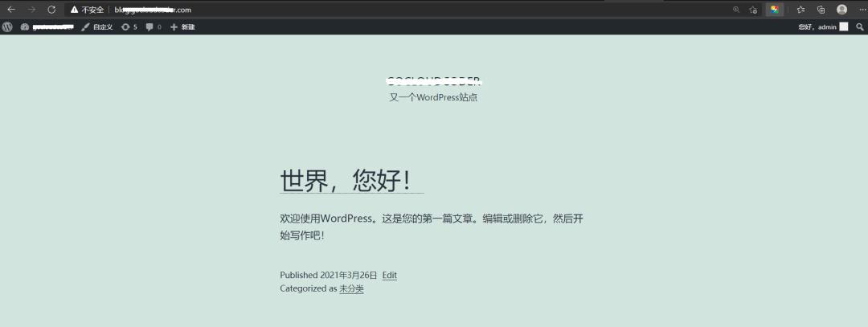Open the 您好, admin account menu
868x327 pixels.
[823, 27]
